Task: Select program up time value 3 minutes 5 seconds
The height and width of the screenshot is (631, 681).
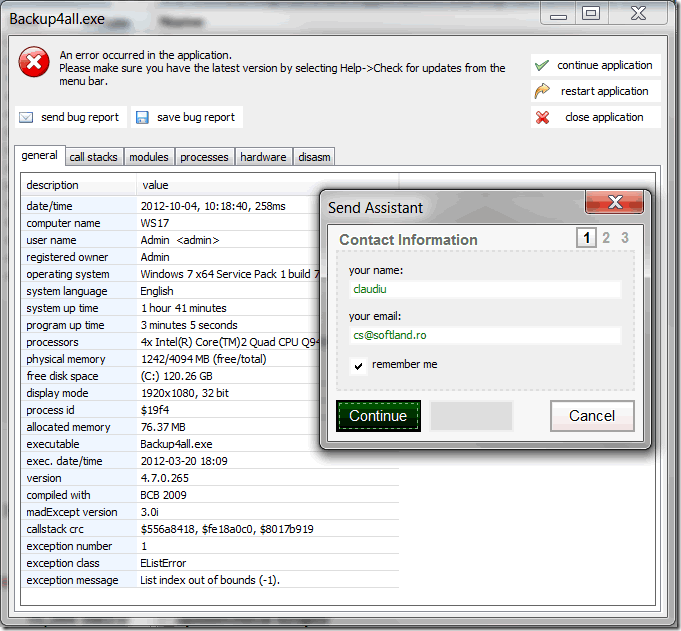Action: [x=189, y=325]
